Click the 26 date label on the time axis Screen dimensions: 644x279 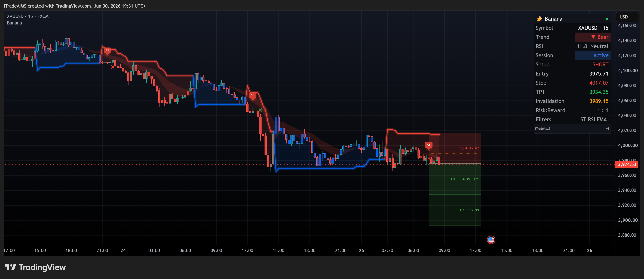click(x=590, y=250)
